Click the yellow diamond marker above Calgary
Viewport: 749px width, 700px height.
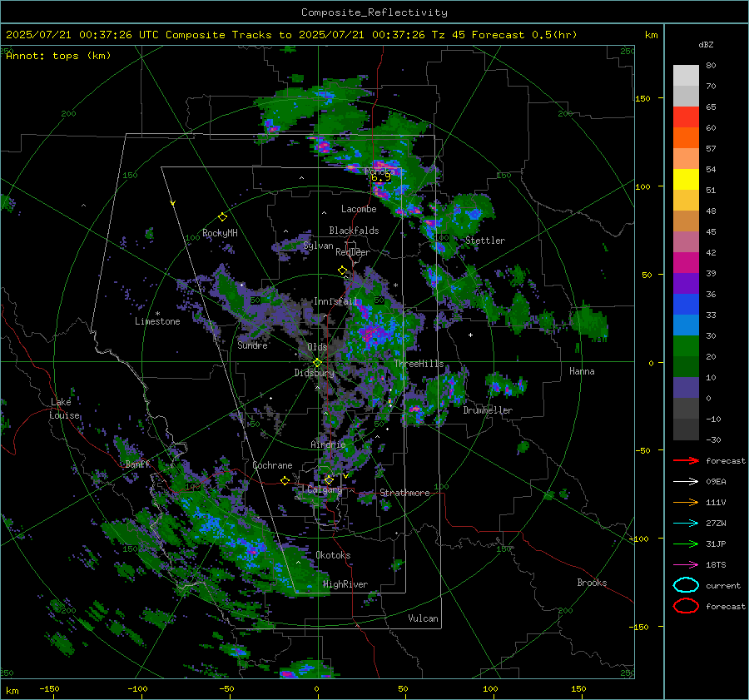[x=329, y=479]
